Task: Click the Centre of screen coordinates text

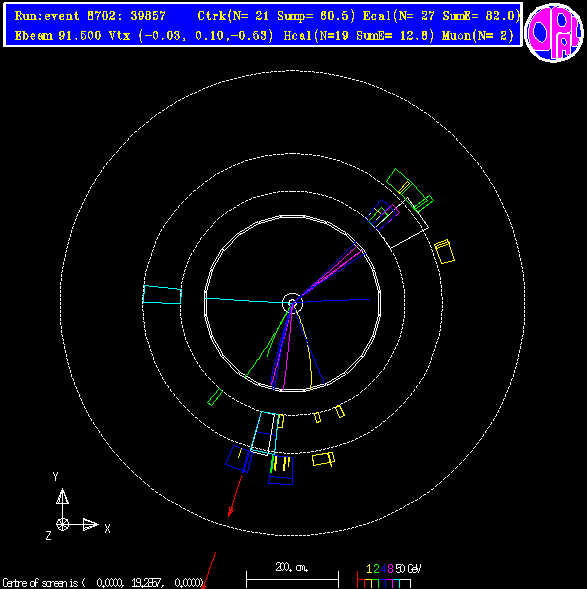Action: [x=102, y=583]
